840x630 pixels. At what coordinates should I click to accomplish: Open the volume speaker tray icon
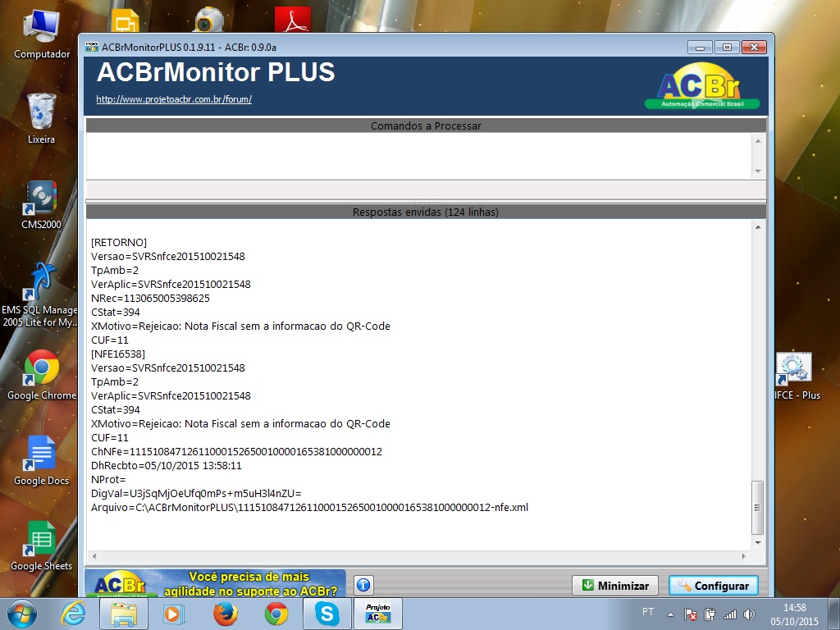(x=750, y=614)
